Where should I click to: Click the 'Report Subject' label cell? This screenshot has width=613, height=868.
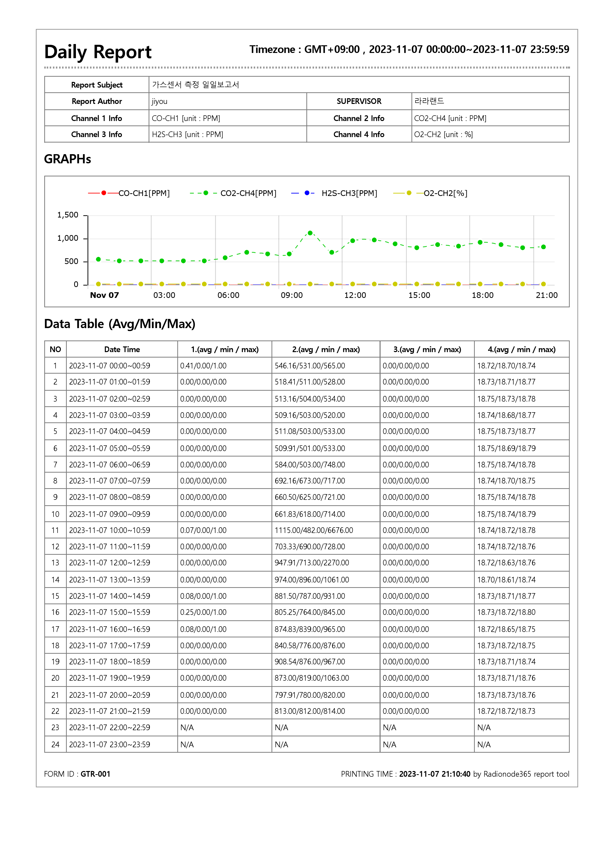click(x=97, y=85)
